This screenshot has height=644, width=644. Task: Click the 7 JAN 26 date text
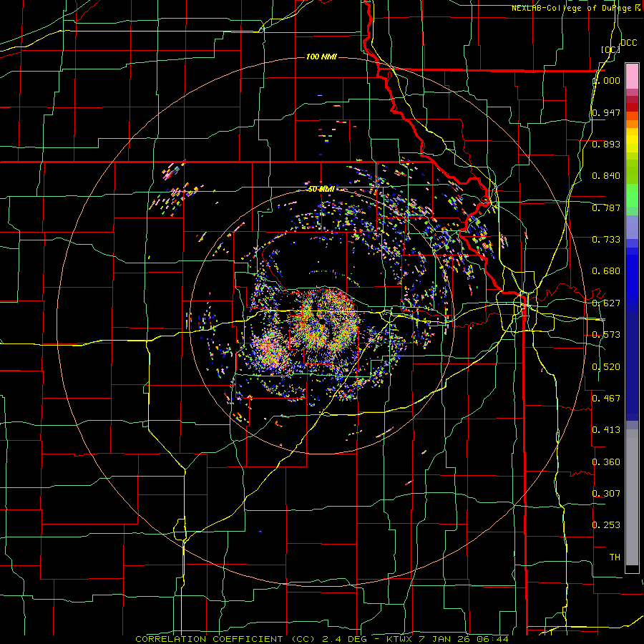444,639
